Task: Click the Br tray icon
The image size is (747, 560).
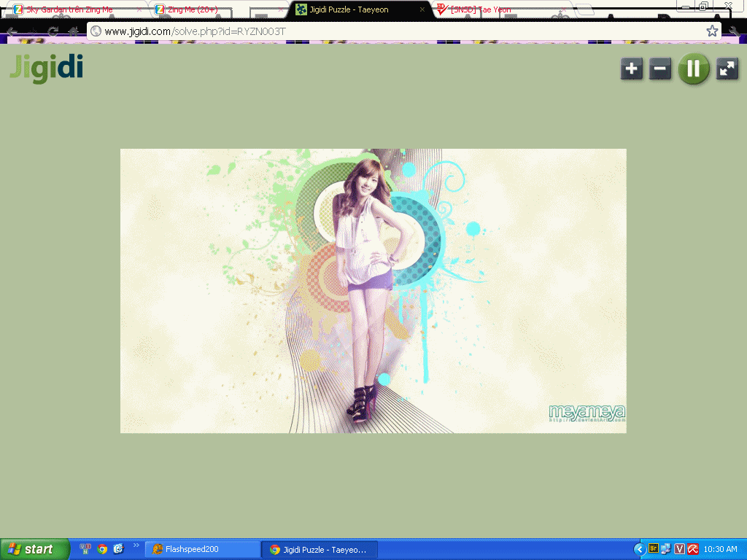Action: (654, 549)
